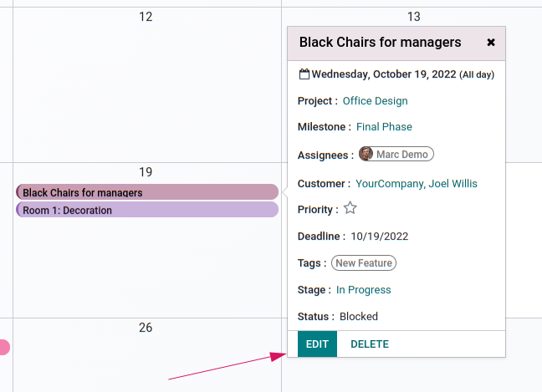Open the Office Design project link
The height and width of the screenshot is (392, 542).
tap(375, 101)
